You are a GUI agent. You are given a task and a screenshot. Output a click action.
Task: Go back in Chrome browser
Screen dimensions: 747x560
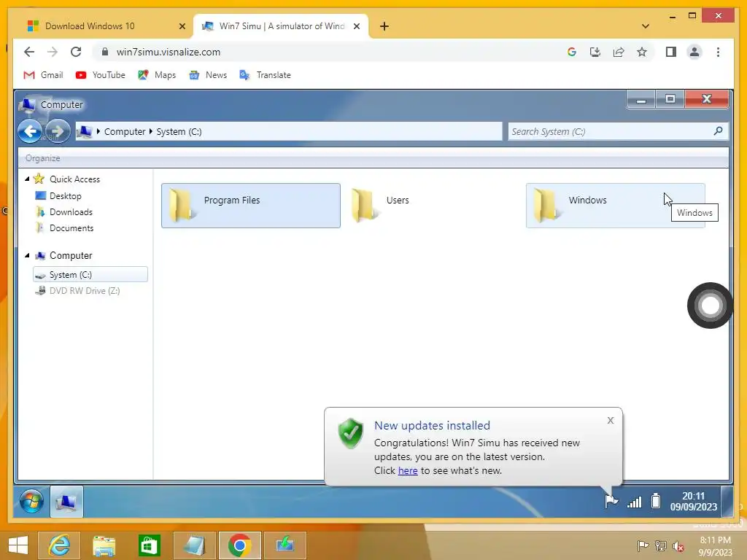[x=29, y=52]
